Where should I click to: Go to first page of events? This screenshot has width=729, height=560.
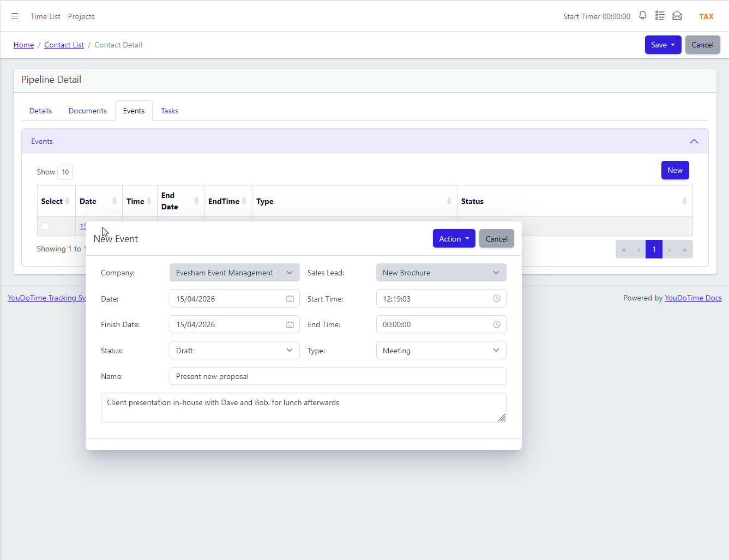624,249
